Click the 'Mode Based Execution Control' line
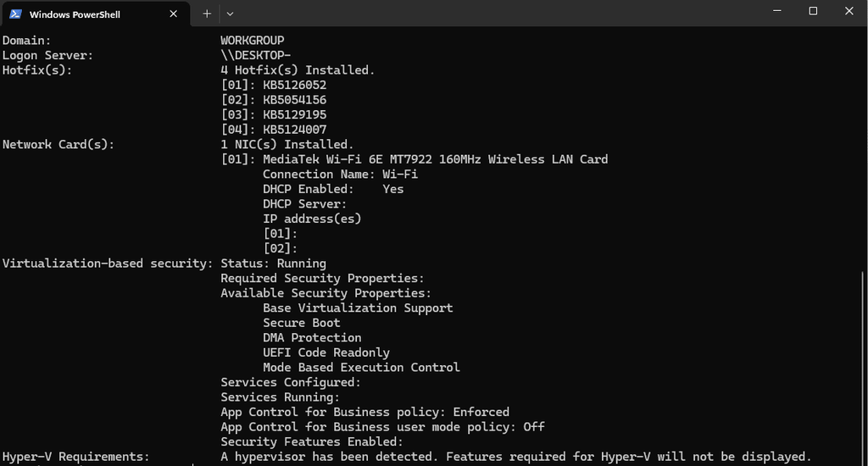Viewport: 868px width, 466px height. [361, 368]
